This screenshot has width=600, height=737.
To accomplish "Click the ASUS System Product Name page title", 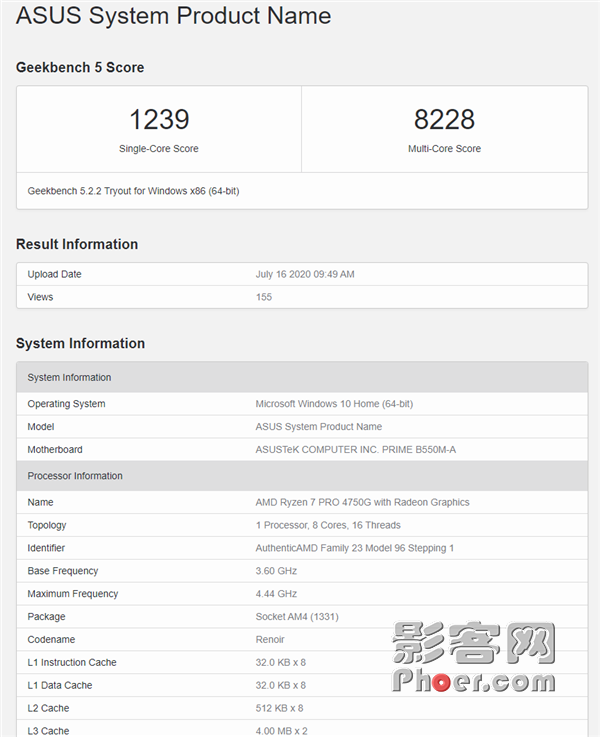I will click(x=173, y=16).
